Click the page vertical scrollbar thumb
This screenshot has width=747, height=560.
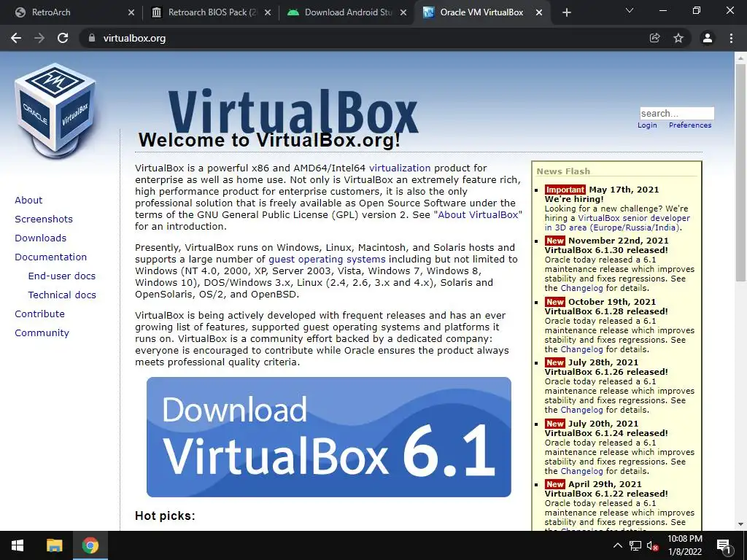tap(741, 171)
